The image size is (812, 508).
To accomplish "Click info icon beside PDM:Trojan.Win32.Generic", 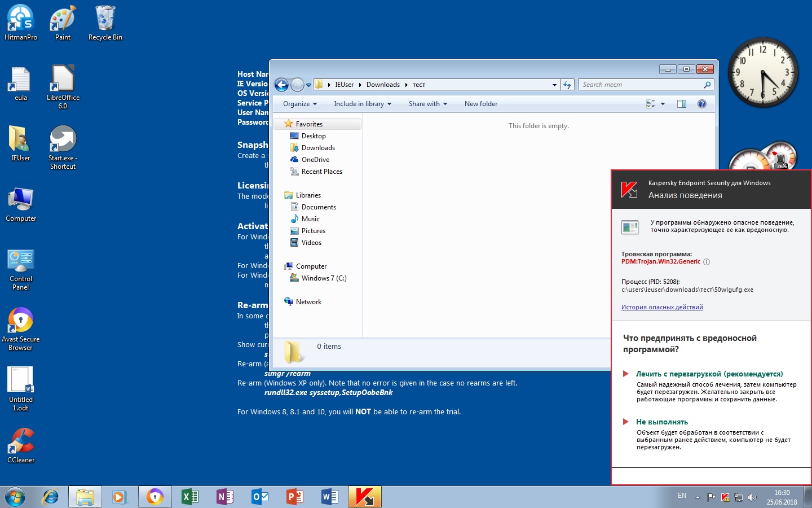I will (707, 262).
